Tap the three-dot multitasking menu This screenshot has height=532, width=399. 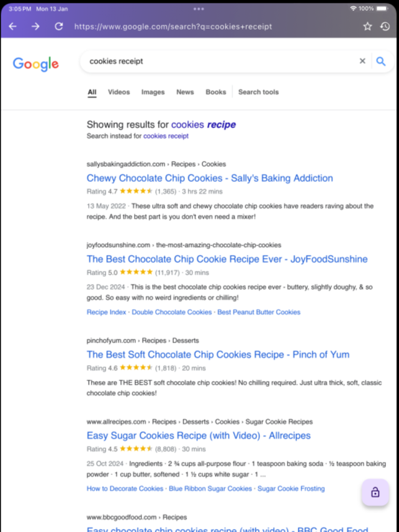point(199,9)
